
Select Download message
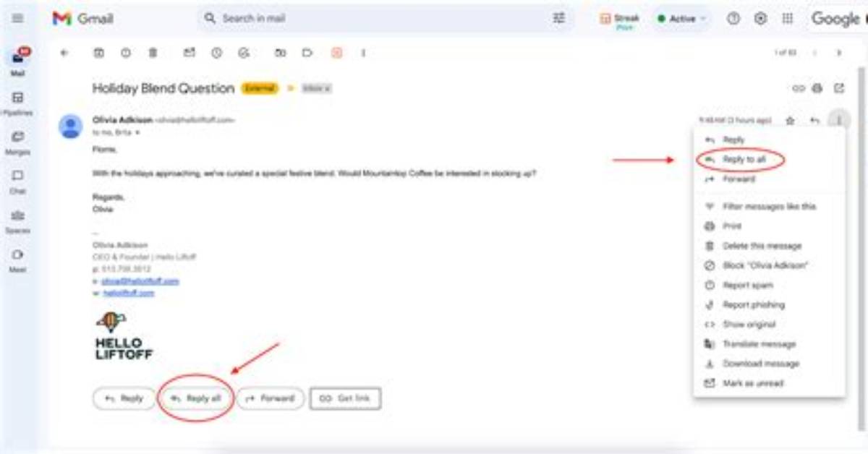pyautogui.click(x=768, y=364)
